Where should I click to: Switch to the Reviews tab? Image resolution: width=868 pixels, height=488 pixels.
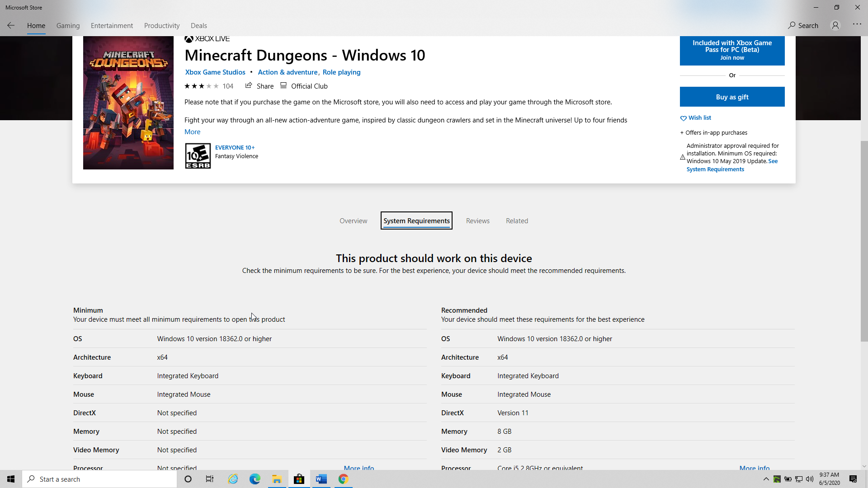tap(477, 221)
